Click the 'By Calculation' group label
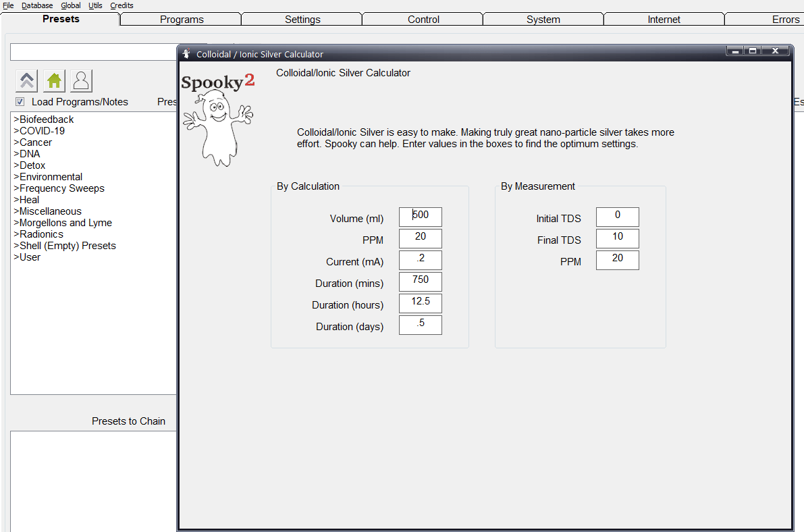 (x=308, y=186)
